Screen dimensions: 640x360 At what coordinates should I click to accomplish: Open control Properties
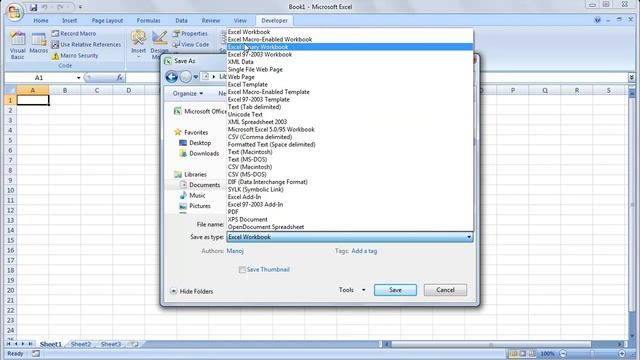(190, 33)
